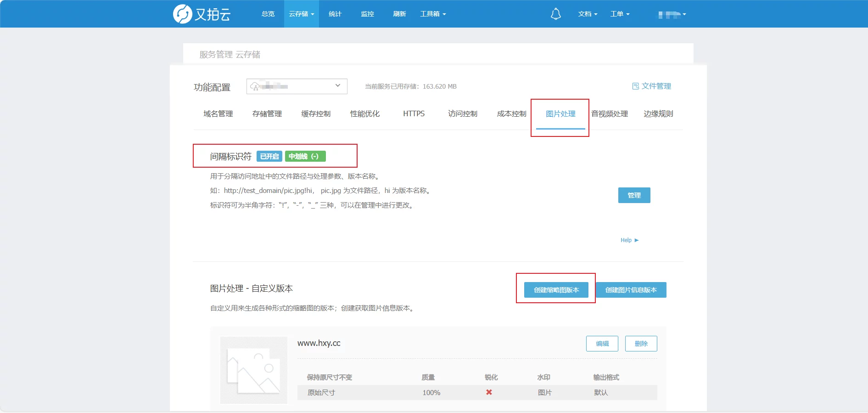Open the 工具箱 dropdown

click(433, 14)
